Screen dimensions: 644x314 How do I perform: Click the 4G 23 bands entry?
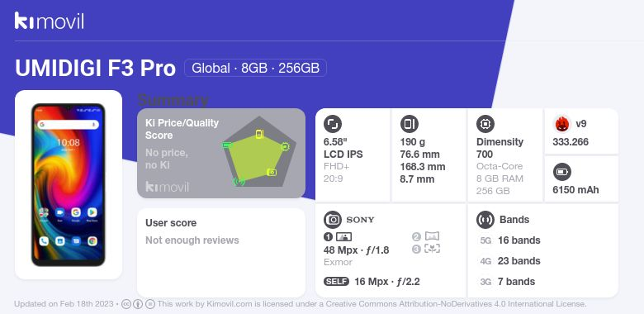(x=510, y=261)
